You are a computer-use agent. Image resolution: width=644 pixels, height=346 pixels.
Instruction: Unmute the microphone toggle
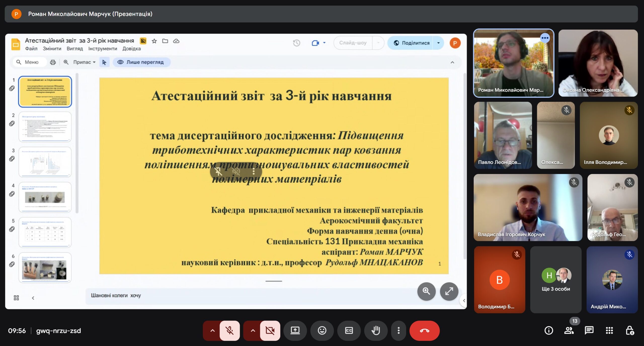pos(229,330)
